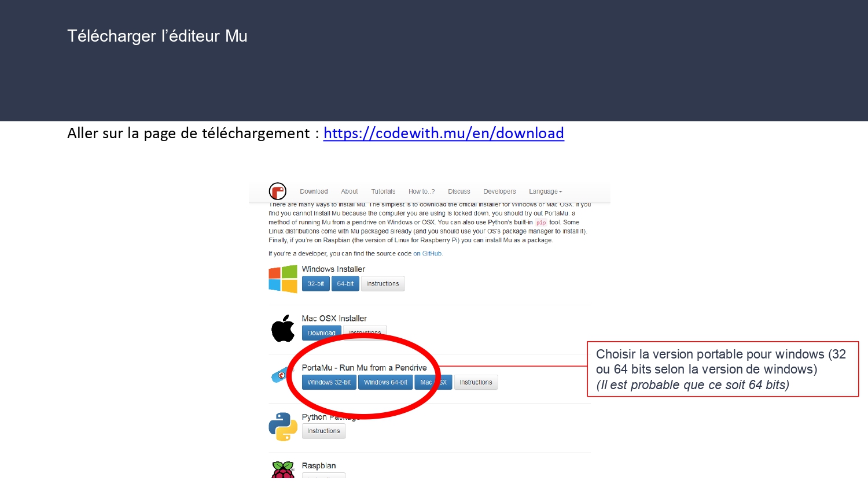This screenshot has width=868, height=488.
Task: Click the Windows logo icon
Action: [283, 279]
